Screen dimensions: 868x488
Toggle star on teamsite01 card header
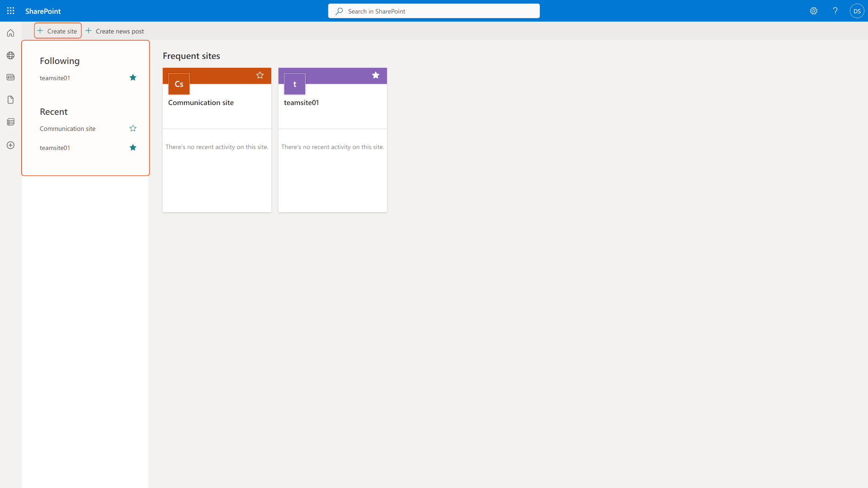click(376, 75)
